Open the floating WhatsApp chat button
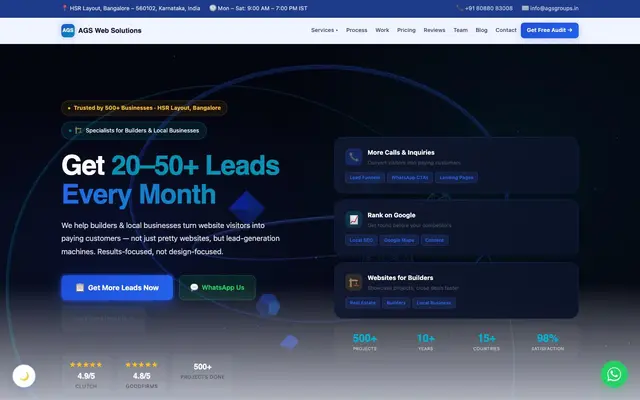Viewport: 640px width, 400px height. pyautogui.click(x=614, y=374)
